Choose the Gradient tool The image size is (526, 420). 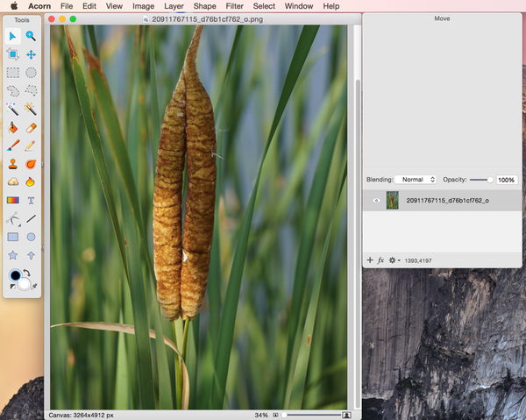[x=13, y=200]
